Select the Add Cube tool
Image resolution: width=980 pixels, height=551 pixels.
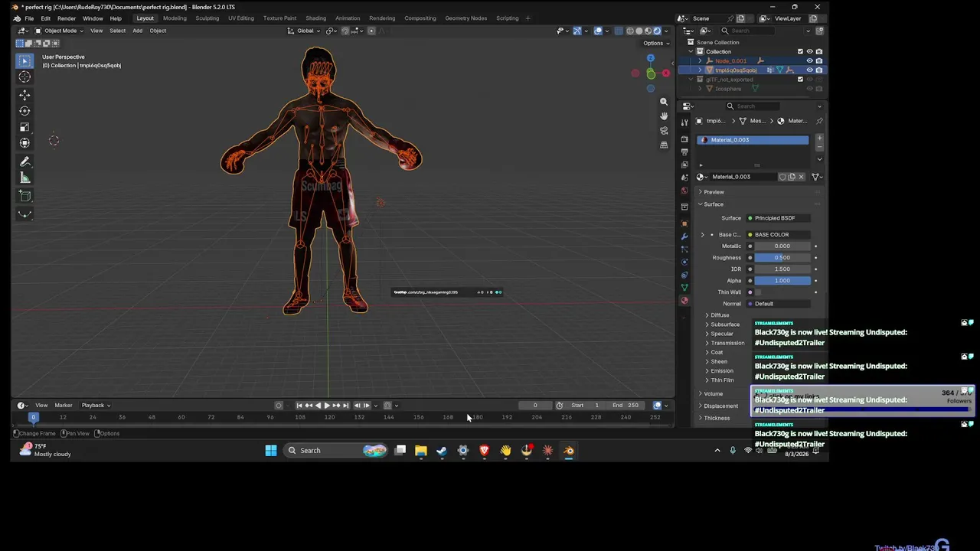tap(24, 196)
